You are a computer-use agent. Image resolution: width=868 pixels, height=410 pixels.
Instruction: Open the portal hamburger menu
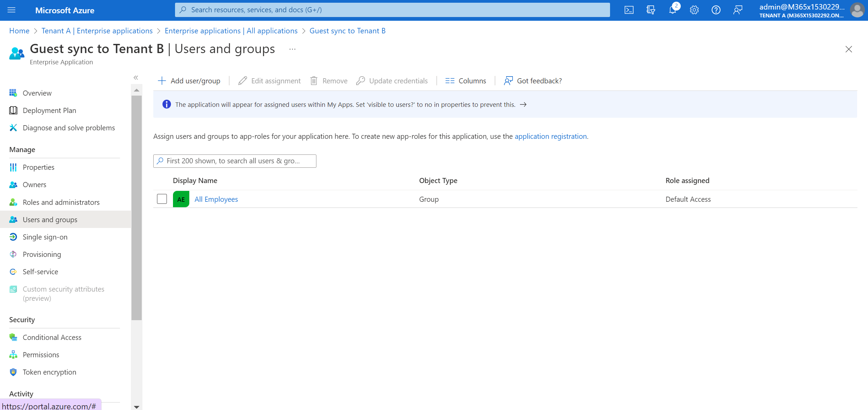(12, 10)
